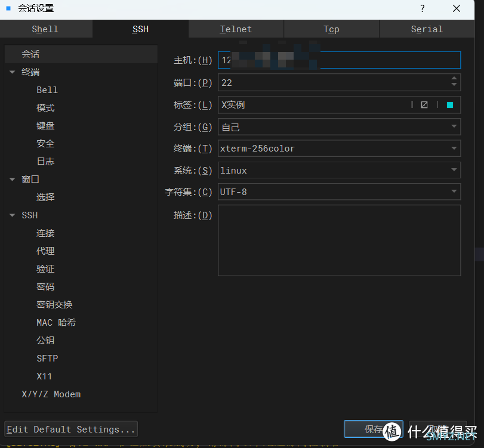The height and width of the screenshot is (448, 484).
Task: Click the 描述 description text area
Action: [x=339, y=240]
